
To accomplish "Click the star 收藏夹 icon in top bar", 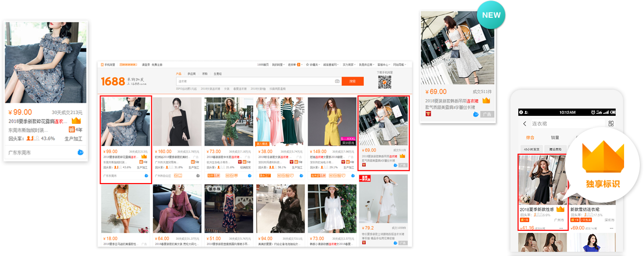I will click(x=307, y=65).
